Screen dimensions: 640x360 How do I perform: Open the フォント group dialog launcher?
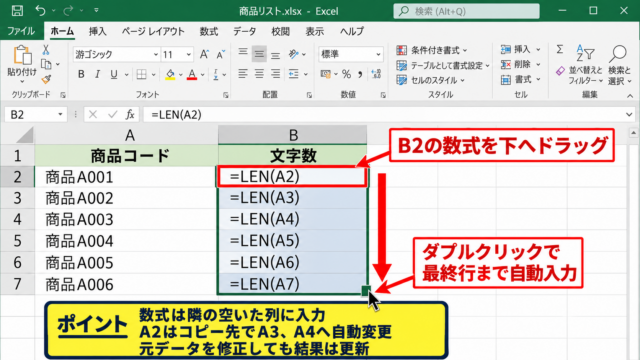226,95
